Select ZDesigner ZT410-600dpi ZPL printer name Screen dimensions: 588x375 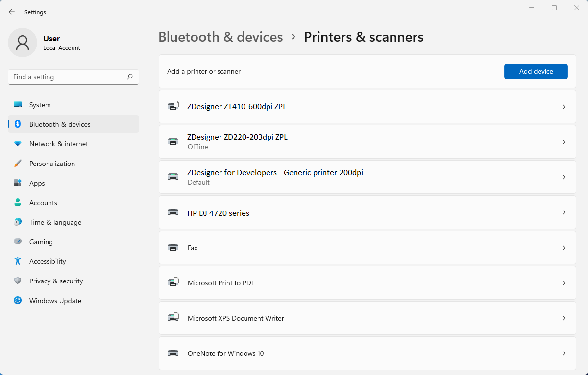pyautogui.click(x=237, y=106)
